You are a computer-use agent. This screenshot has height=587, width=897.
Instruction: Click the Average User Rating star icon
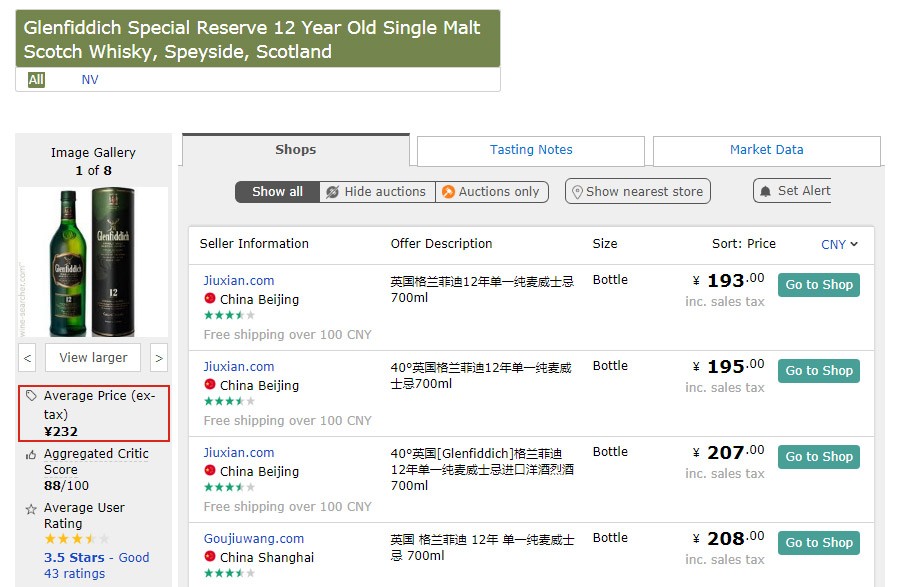[31, 509]
